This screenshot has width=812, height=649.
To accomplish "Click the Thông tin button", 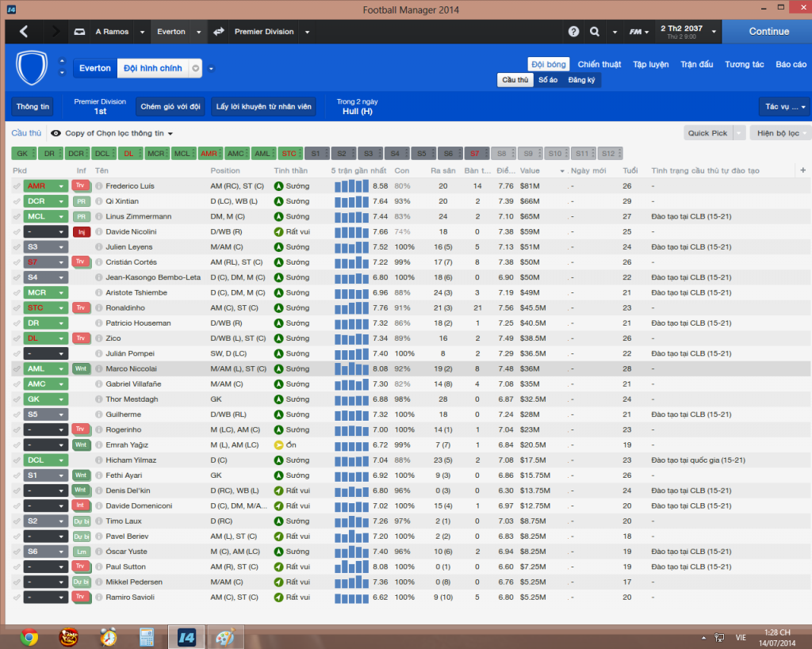I will tap(33, 107).
